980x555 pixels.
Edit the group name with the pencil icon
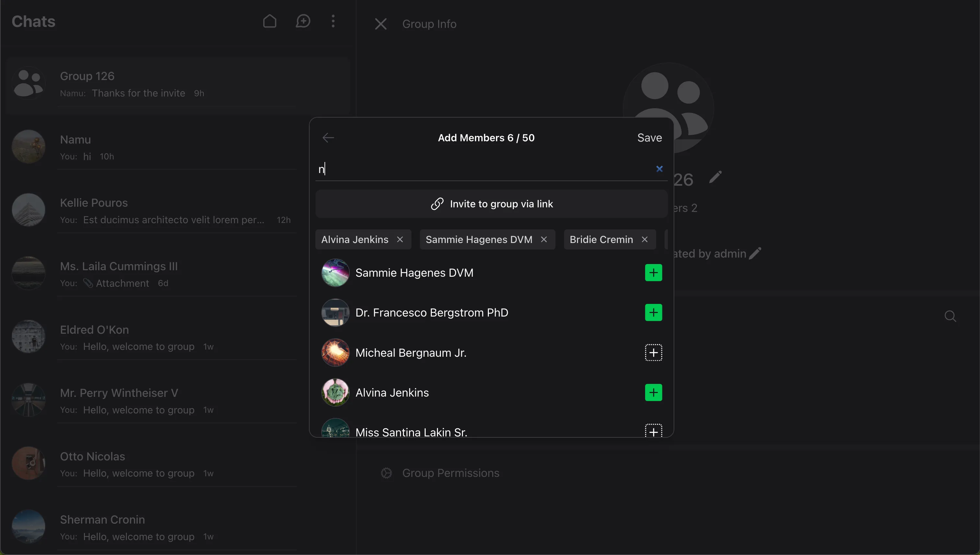pos(715,177)
